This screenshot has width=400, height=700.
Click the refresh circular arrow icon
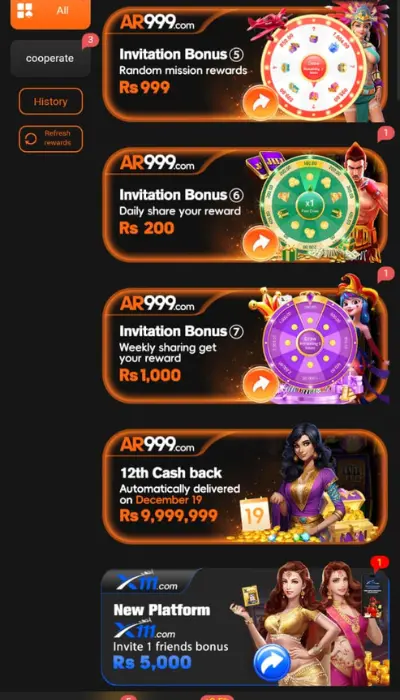coord(31,139)
